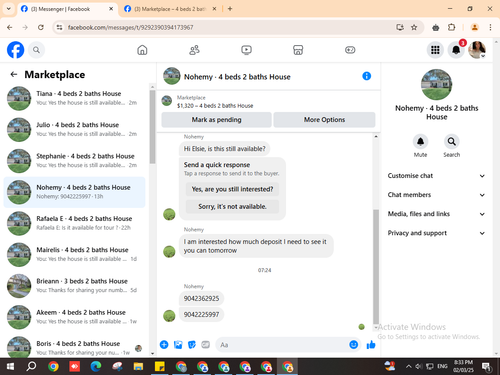Click the install app icon in address bar
Image resolution: width=500 pixels, height=375 pixels.
tap(400, 27)
